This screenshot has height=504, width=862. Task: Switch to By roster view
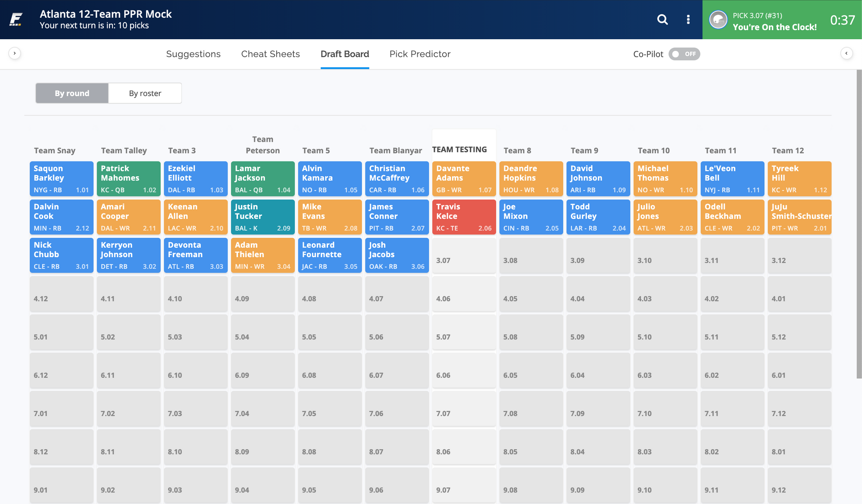(x=145, y=93)
